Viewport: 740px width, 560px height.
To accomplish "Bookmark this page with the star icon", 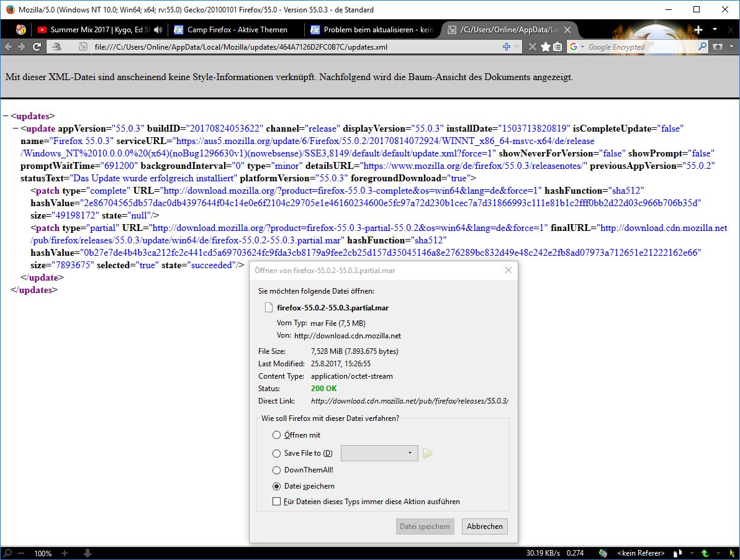I will click(x=546, y=47).
